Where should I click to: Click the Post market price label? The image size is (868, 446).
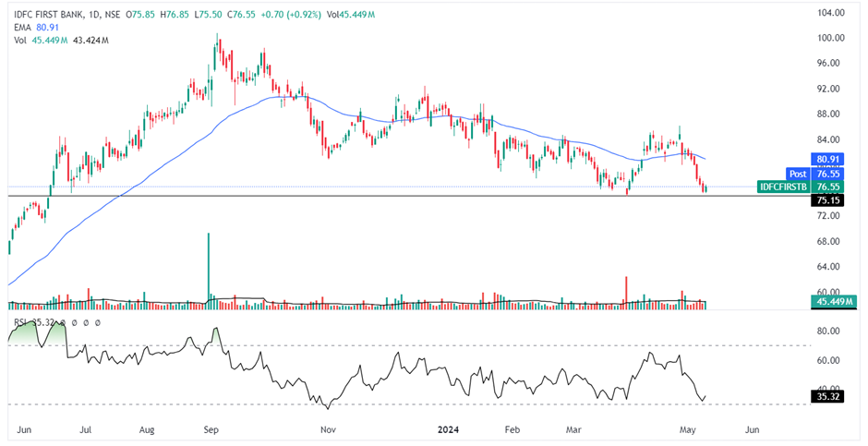[797, 174]
